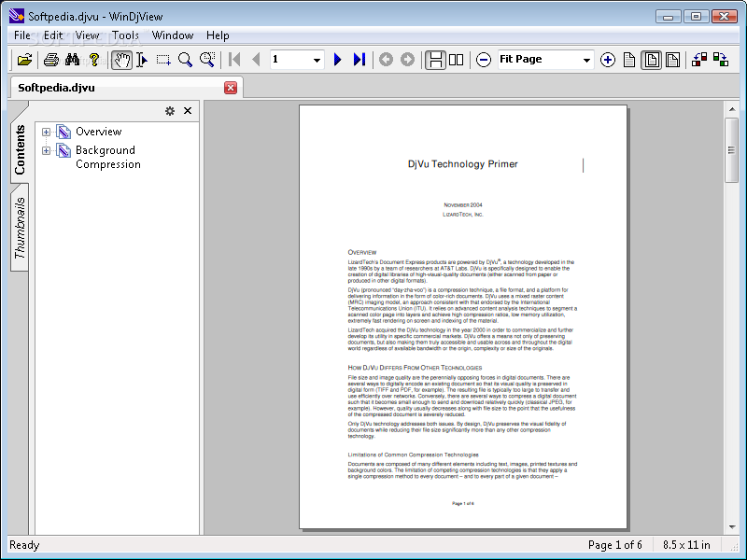The width and height of the screenshot is (747, 560).
Task: Select the rectangle selection tool
Action: 163,60
